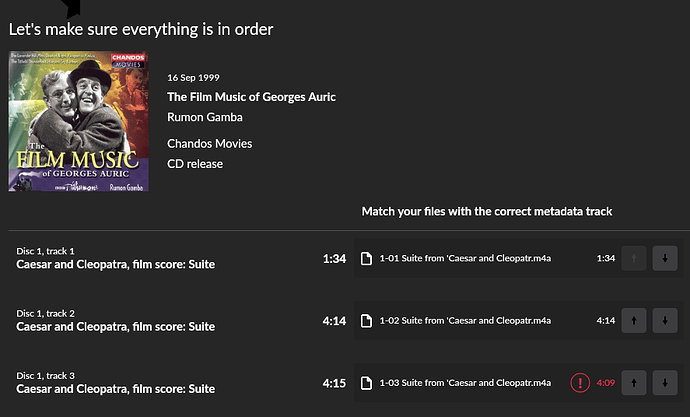Screen dimensions: 690x417
Task: Click the file icon beside 1-03 Suite
Action: [367, 383]
